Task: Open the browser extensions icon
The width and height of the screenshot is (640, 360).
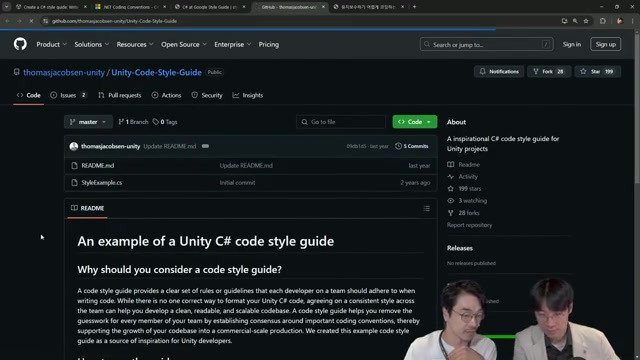Action: point(603,21)
